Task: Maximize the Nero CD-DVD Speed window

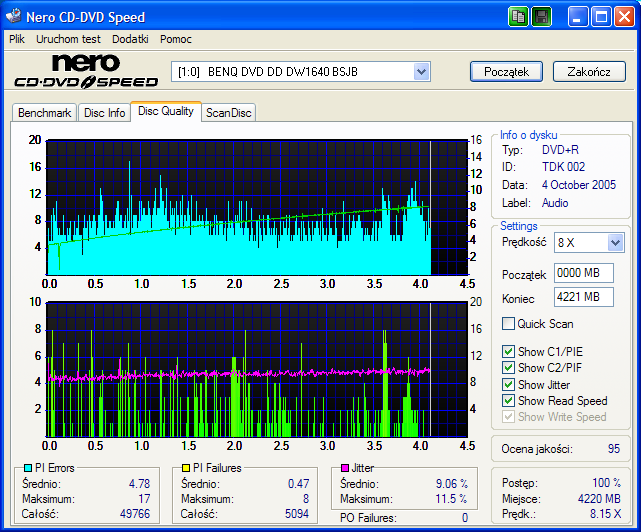Action: point(601,17)
